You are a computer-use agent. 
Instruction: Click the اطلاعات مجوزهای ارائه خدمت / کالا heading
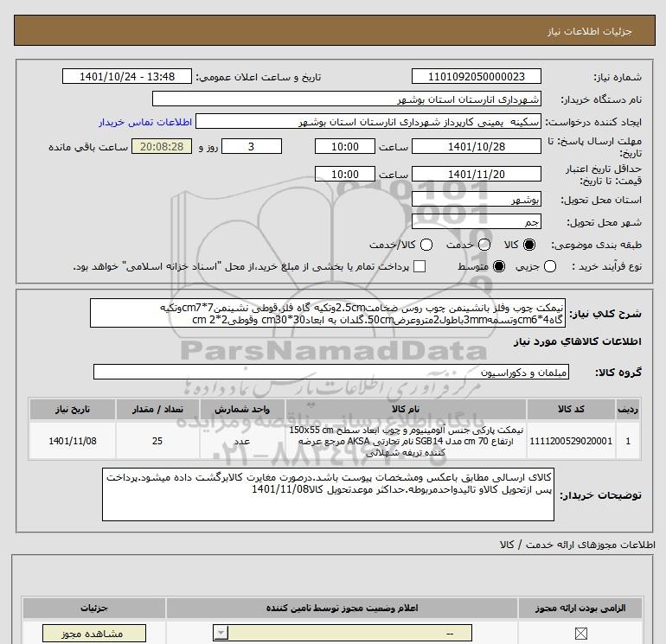point(577,545)
